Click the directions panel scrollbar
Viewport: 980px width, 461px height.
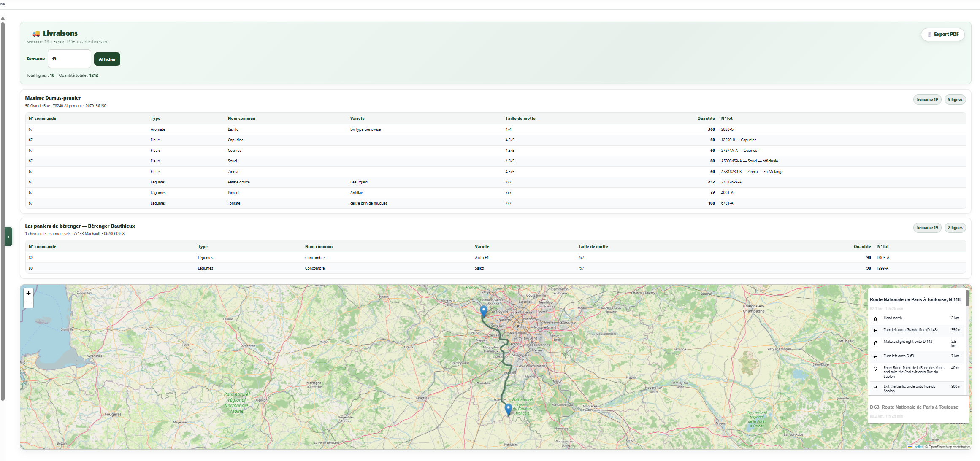[x=967, y=298]
